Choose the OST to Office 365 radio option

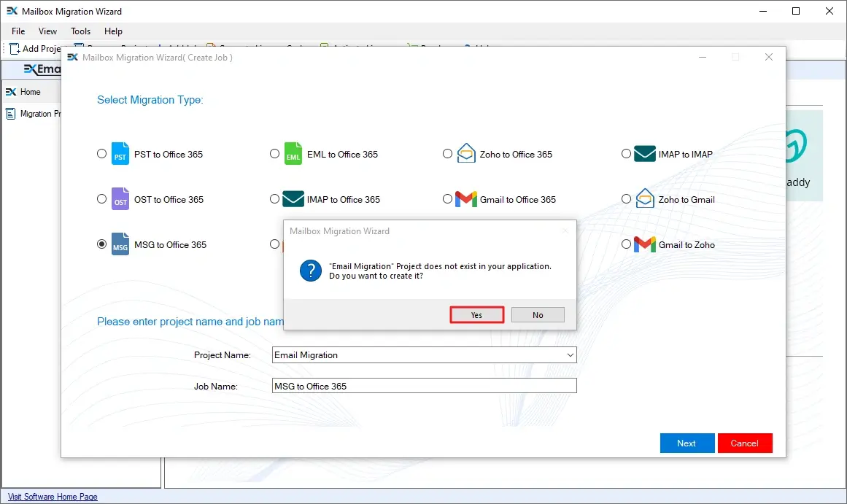tap(101, 199)
